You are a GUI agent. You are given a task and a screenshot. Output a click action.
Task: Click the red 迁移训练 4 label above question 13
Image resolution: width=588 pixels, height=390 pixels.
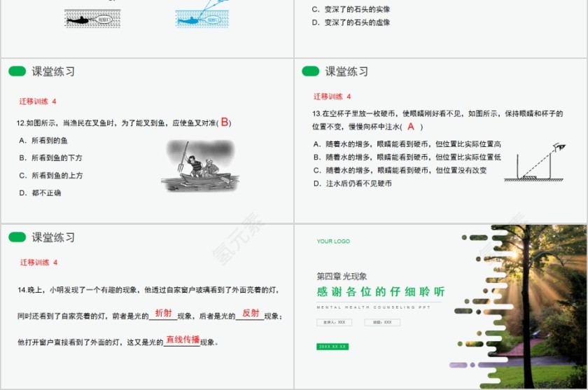[332, 97]
